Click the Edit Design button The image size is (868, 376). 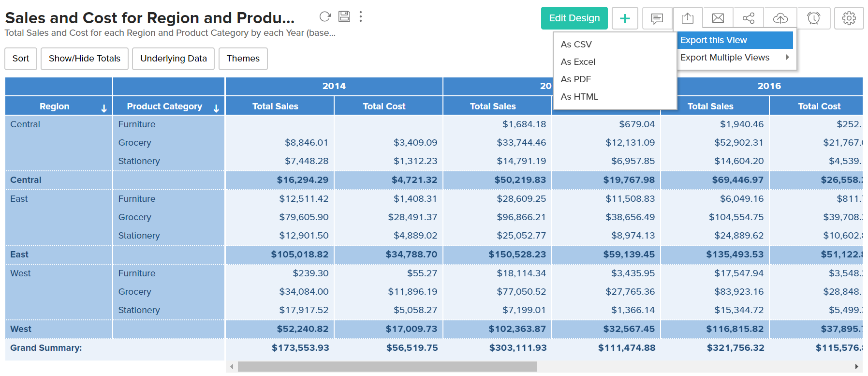pos(574,18)
